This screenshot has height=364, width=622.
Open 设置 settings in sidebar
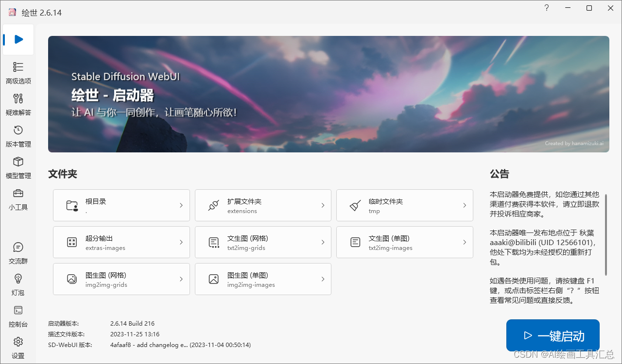click(x=18, y=348)
